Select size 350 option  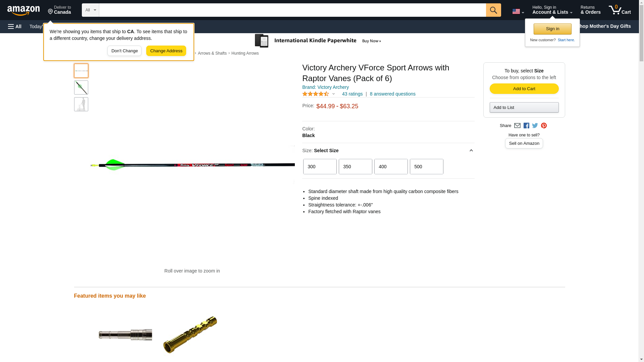(355, 167)
